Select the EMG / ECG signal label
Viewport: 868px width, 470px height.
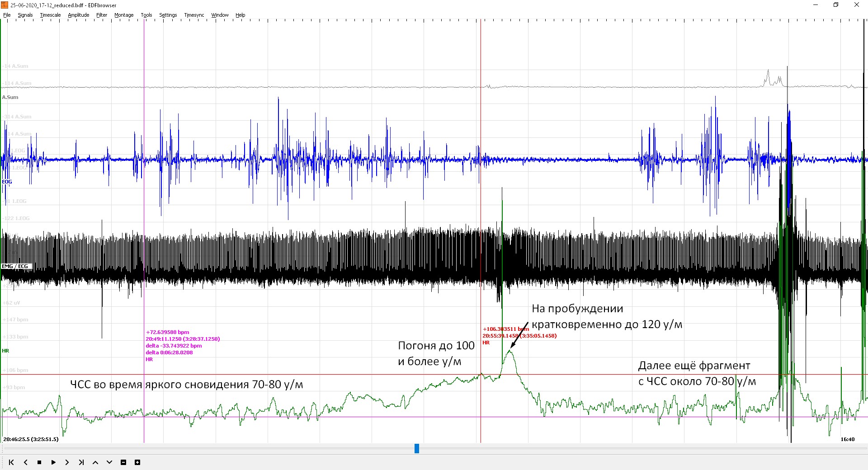[15, 266]
